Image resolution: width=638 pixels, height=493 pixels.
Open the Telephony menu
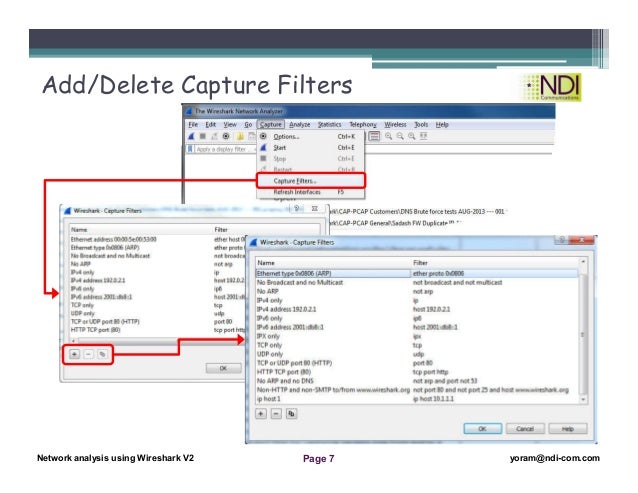pyautogui.click(x=363, y=124)
